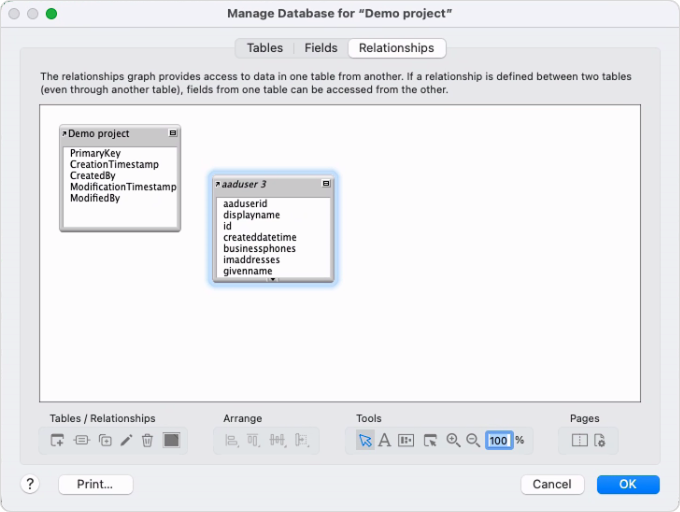The image size is (680, 512).
Task: Duplicate the selected table occurrence
Action: tap(105, 440)
